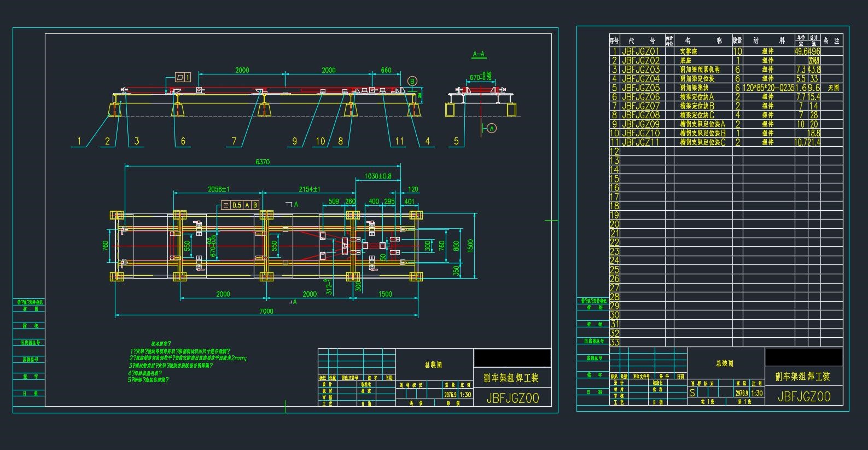
Task: Select the S mark in right title block
Action: (x=692, y=393)
